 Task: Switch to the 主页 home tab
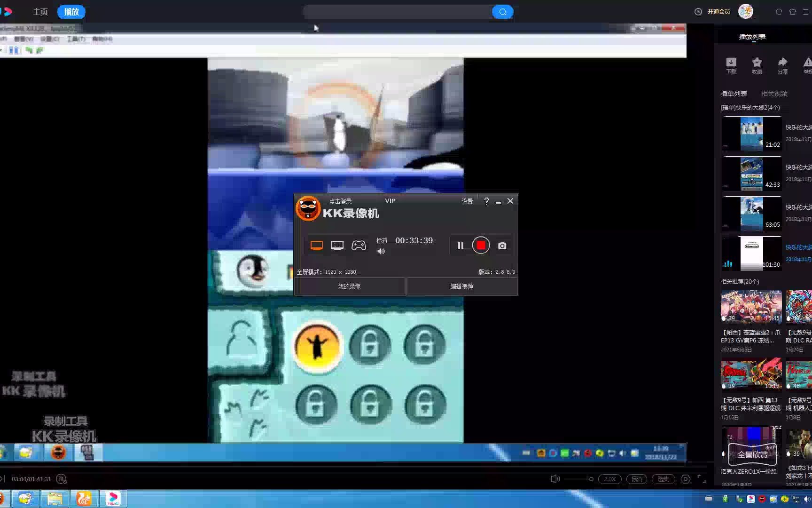click(40, 12)
